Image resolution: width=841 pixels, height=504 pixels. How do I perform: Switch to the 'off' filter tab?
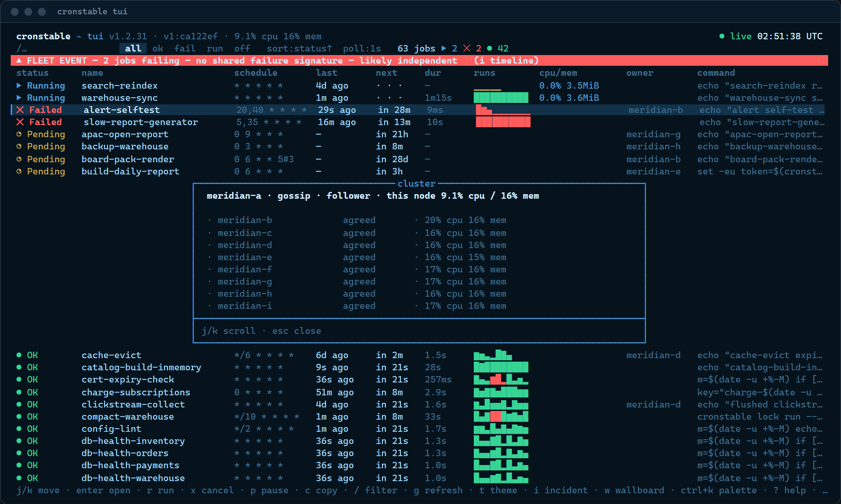pos(242,48)
